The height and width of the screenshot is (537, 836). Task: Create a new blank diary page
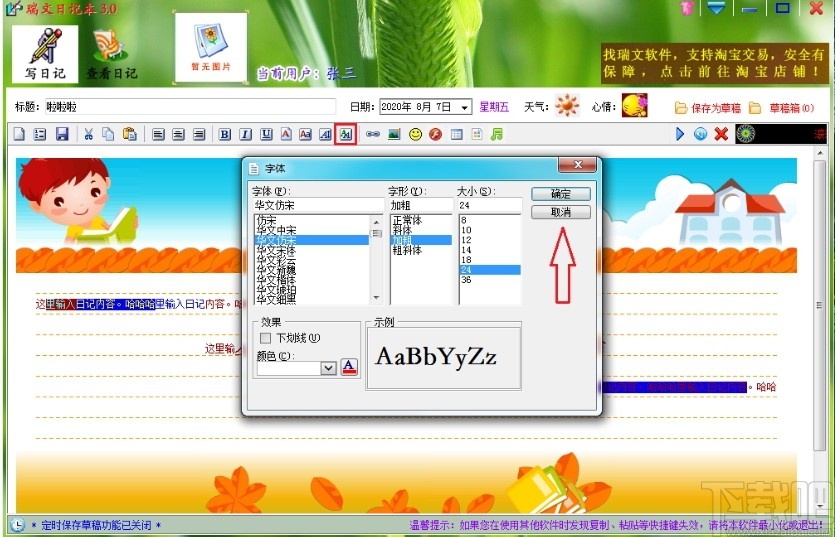click(19, 134)
